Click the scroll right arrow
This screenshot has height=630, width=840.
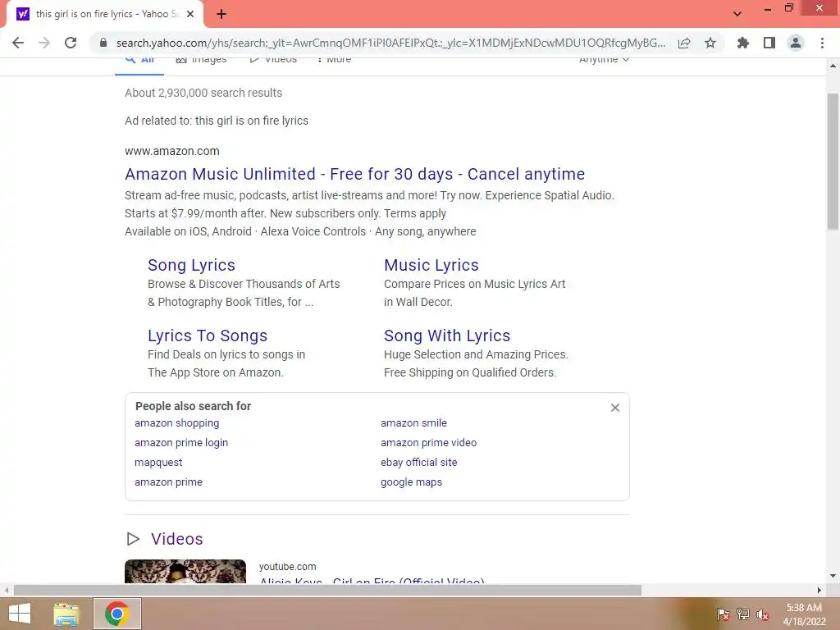coord(819,591)
